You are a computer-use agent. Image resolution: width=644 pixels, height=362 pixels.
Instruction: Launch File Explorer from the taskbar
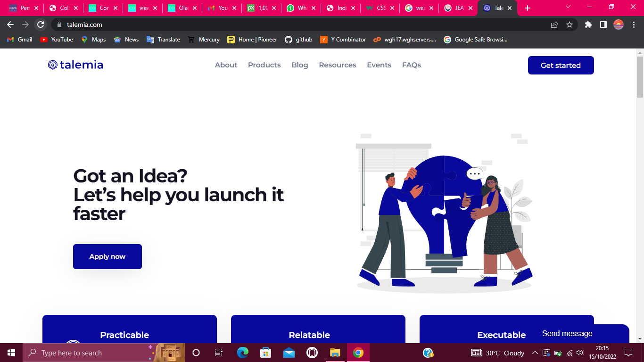click(x=335, y=353)
